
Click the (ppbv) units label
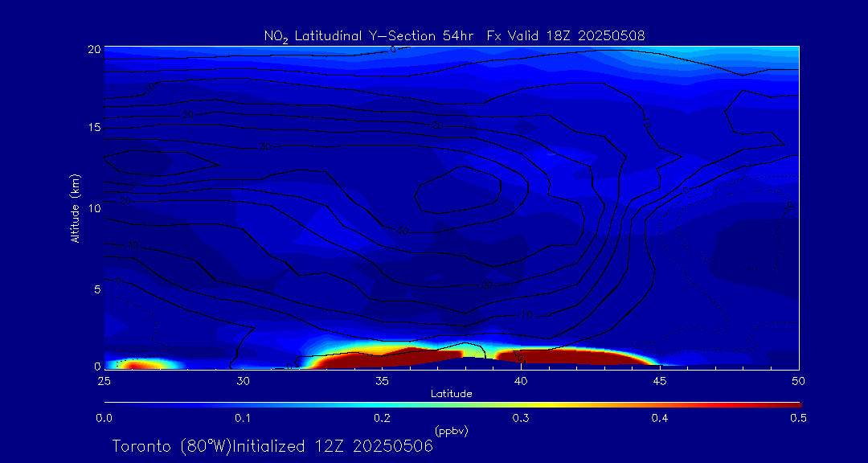click(451, 430)
